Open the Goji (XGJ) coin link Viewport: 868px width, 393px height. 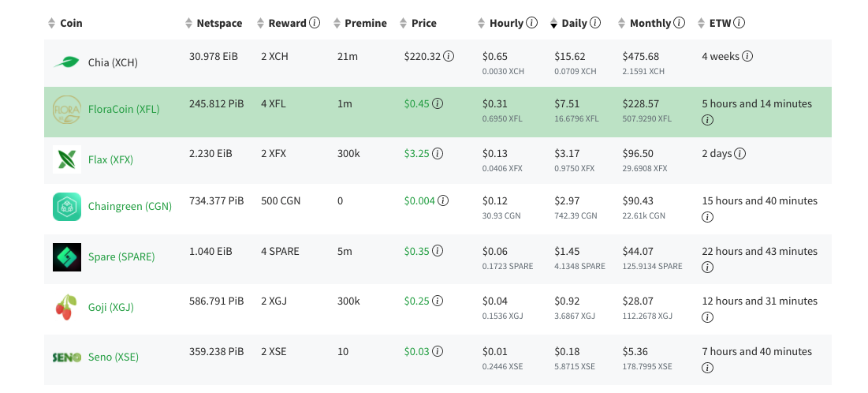click(x=110, y=307)
